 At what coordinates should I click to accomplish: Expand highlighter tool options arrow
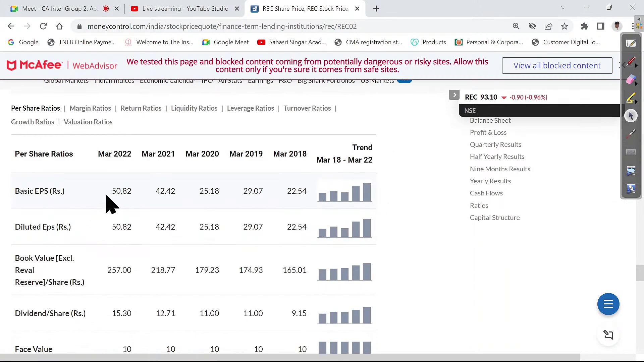click(x=636, y=101)
